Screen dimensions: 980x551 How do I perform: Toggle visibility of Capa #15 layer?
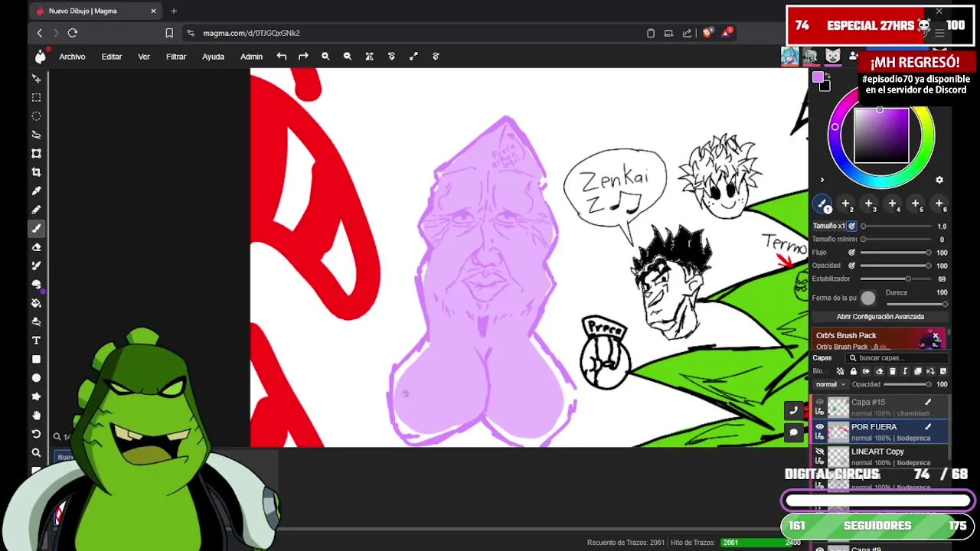tap(820, 402)
